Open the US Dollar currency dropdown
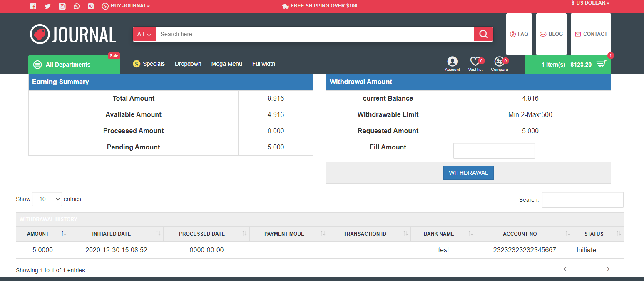This screenshot has width=644, height=281. (590, 3)
